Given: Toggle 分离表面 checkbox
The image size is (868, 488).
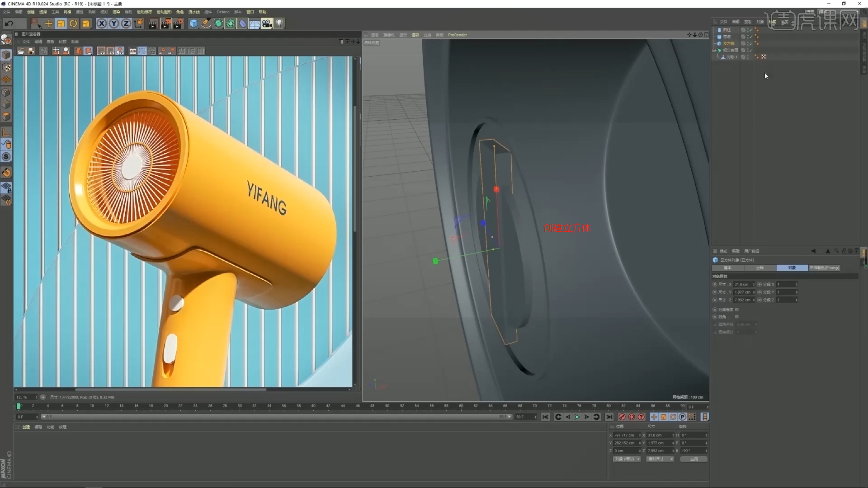Looking at the screenshot, I should (737, 310).
